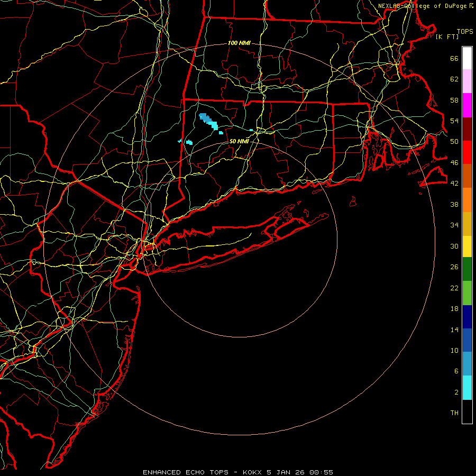Image resolution: width=476 pixels, height=476 pixels.
Task: Click the "KOKX" radar site identifier
Action: [252, 472]
